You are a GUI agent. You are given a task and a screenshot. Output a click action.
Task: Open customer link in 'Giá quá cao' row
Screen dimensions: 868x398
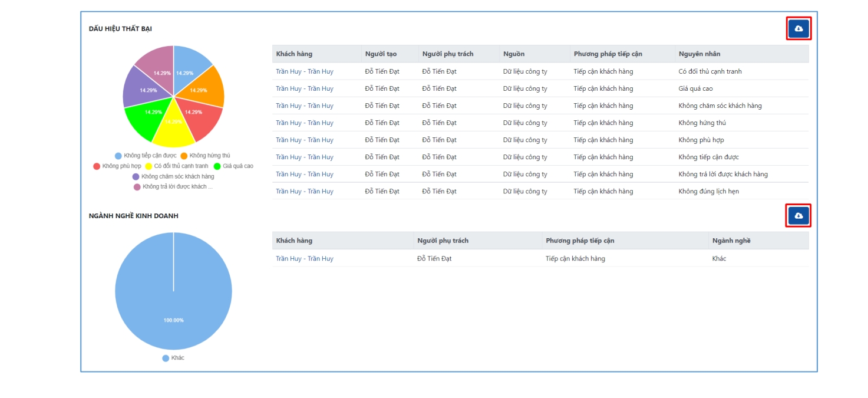[x=304, y=88]
